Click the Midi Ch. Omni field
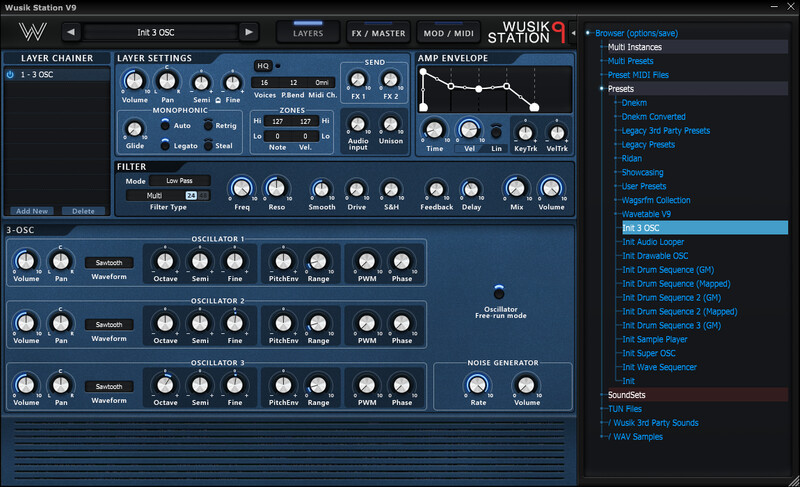 [x=321, y=82]
